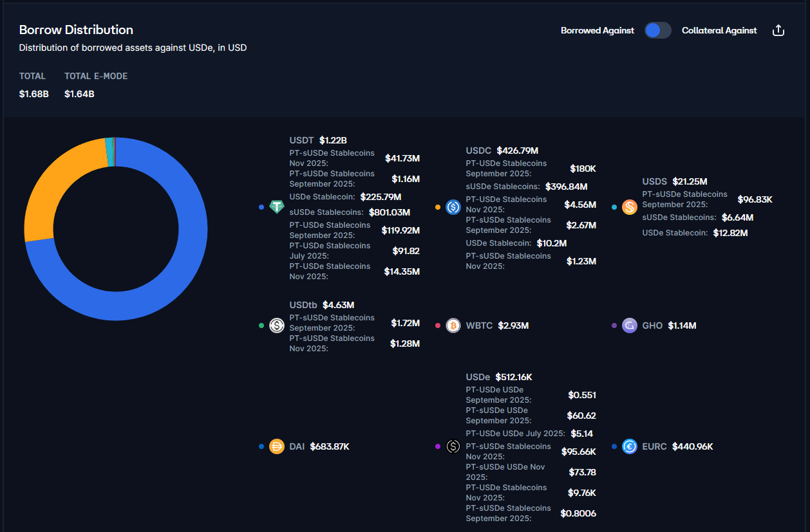810x532 pixels.
Task: Click the $119.92M value under USDT
Action: pos(400,230)
